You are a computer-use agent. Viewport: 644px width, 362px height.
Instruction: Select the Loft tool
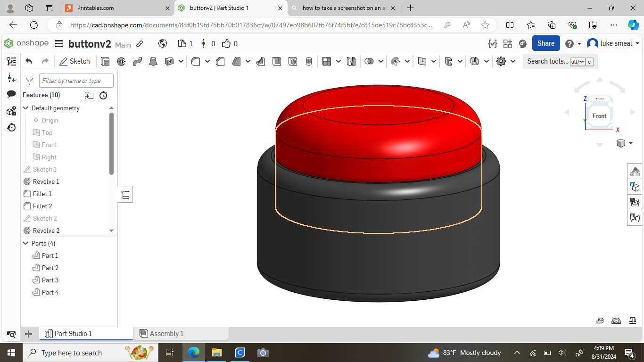[x=153, y=61]
